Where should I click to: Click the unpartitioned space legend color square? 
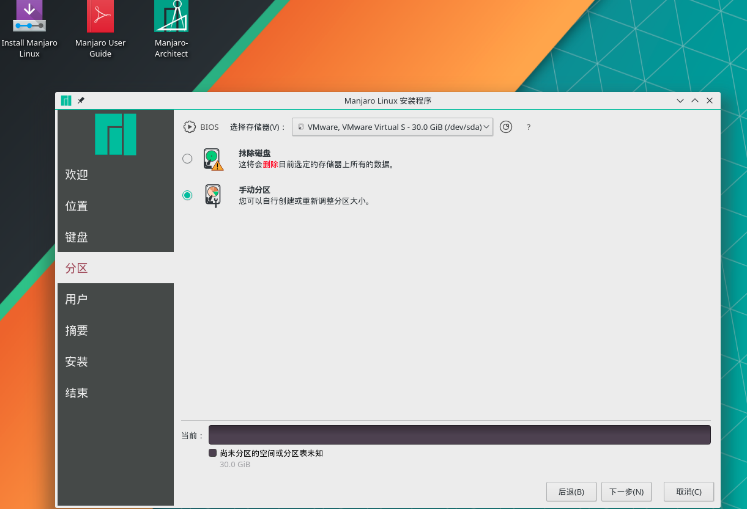click(213, 453)
